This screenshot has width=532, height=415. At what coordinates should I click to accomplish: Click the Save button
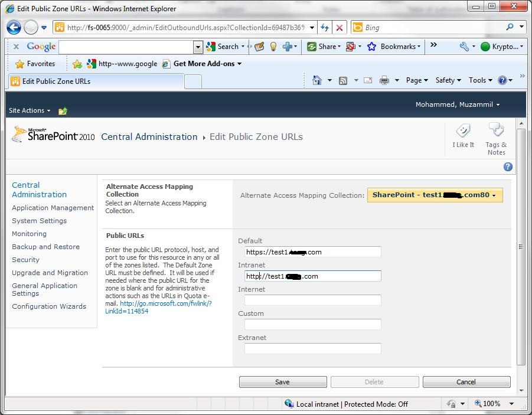[283, 382]
